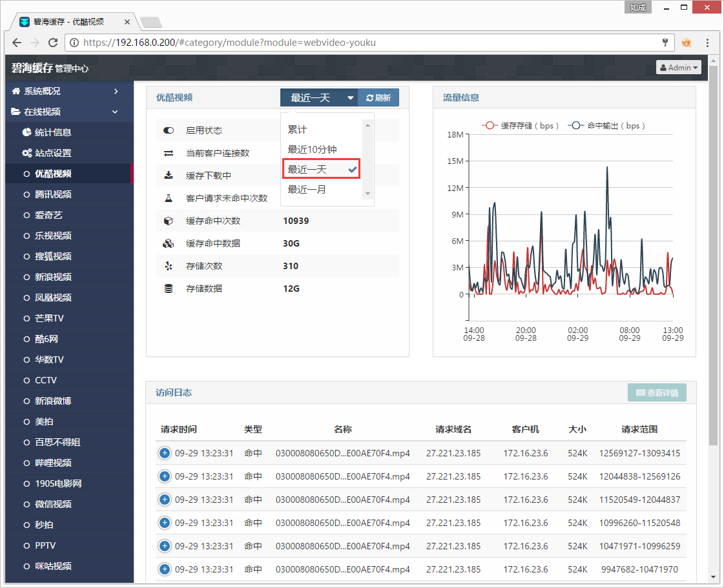The width and height of the screenshot is (724, 588).
Task: Open 腾讯视频 in the sidebar
Action: click(53, 194)
